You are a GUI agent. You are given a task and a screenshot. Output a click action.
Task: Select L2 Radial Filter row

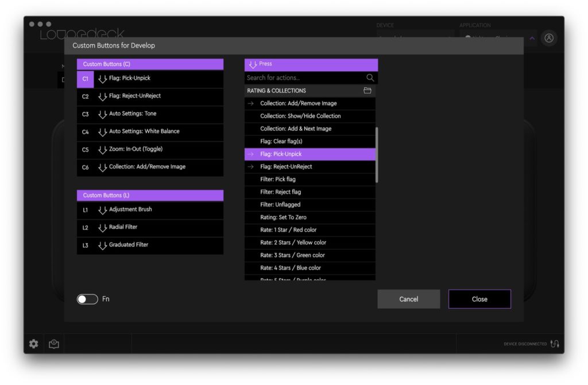[150, 228]
